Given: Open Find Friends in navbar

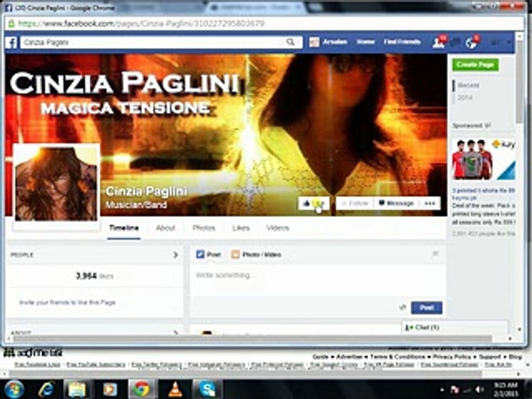Looking at the screenshot, I should (x=402, y=42).
